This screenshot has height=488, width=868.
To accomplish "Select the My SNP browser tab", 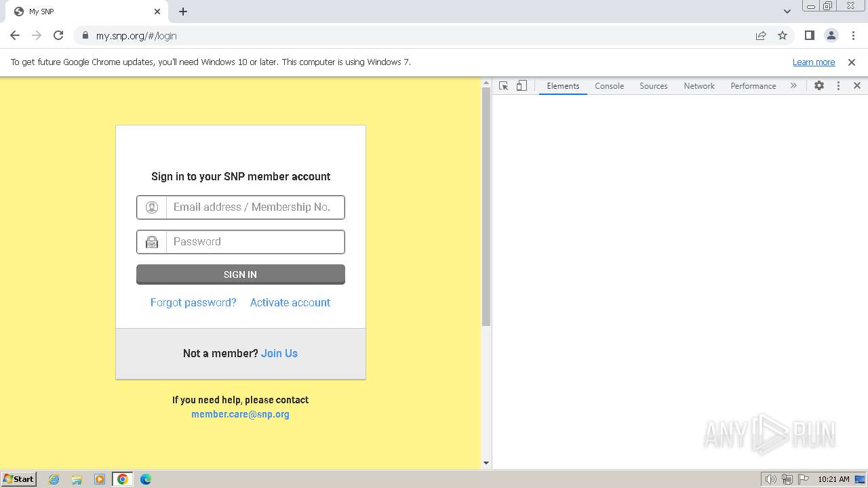I will coord(85,12).
